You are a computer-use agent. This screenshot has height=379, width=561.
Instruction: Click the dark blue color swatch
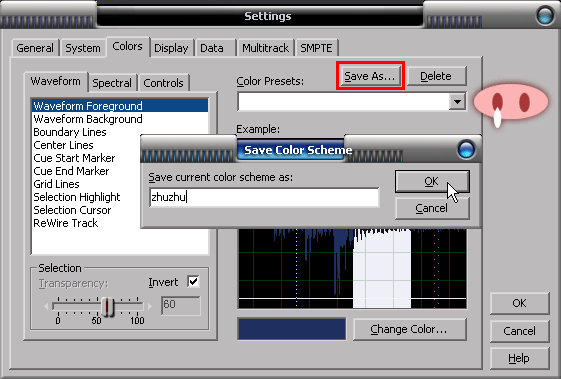click(292, 329)
